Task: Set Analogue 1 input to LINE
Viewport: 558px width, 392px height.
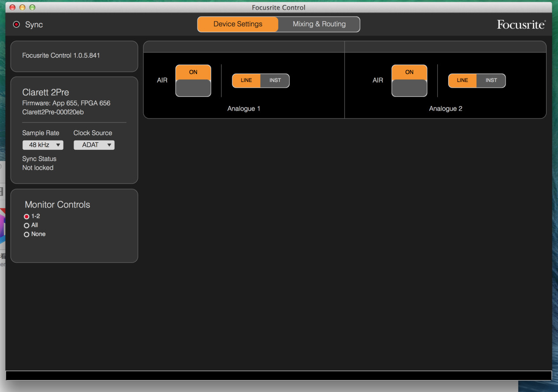Action: pyautogui.click(x=246, y=81)
